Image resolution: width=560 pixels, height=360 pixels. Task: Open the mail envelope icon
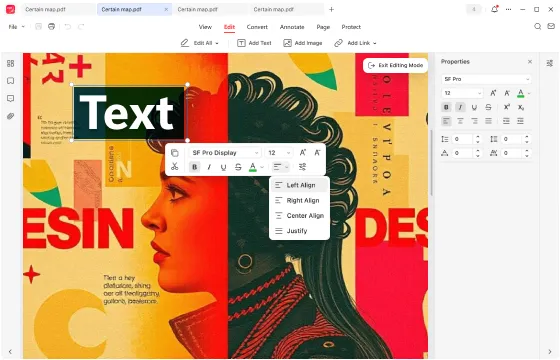coord(551,26)
